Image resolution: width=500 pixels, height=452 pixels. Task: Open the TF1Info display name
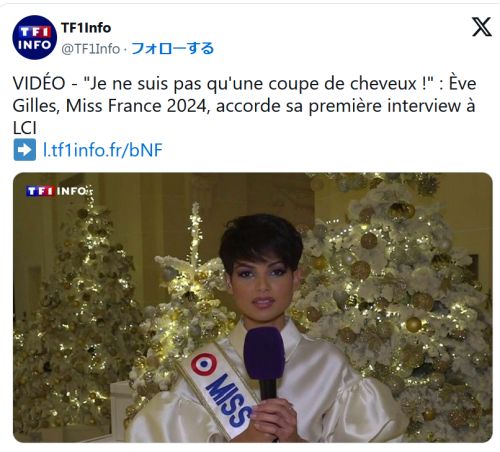[x=86, y=28]
